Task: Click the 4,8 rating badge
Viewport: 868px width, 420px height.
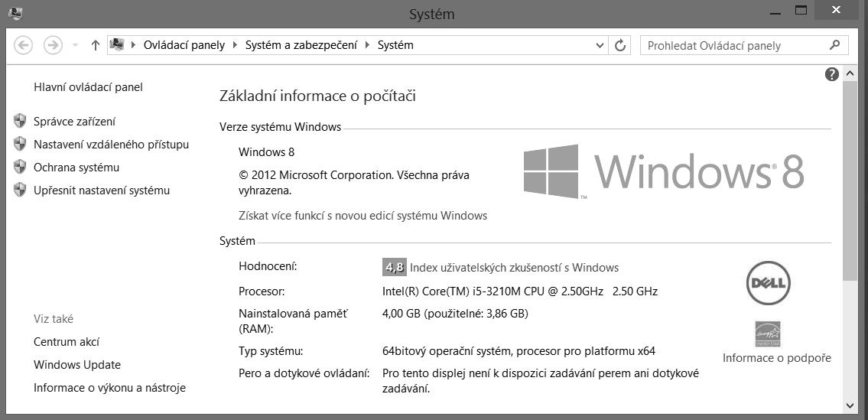Action: coord(394,268)
